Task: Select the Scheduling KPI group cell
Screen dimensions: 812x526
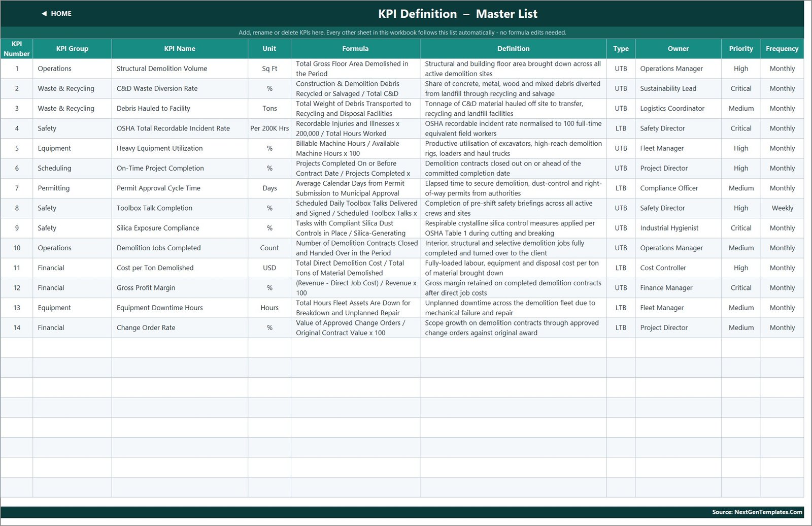Action: [72, 168]
